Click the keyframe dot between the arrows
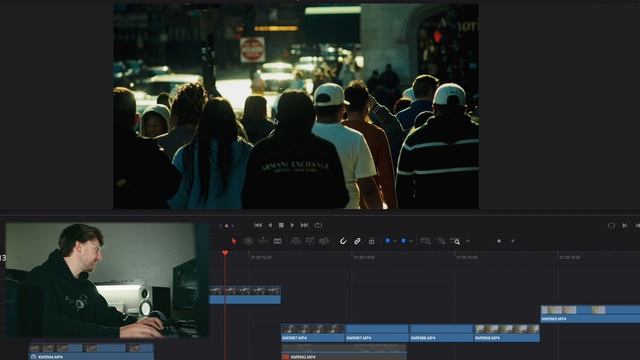 (x=227, y=226)
